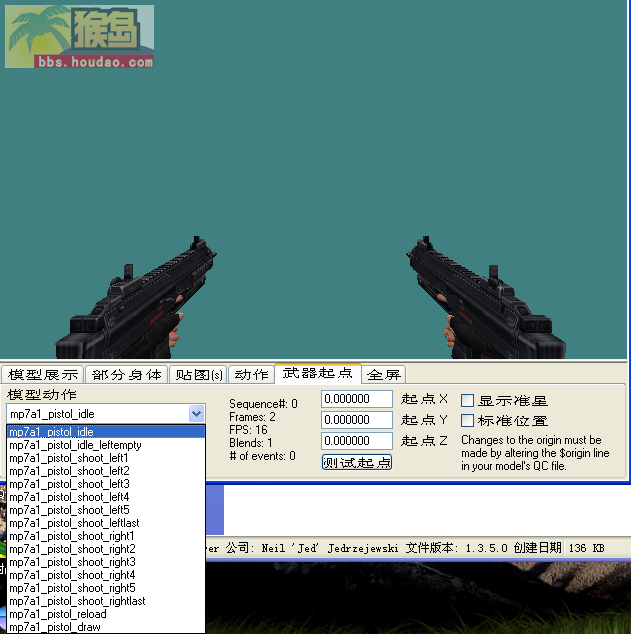Choose mp7a1_pistol_shoot_leftlast entry
Image resolution: width=631 pixels, height=634 pixels.
(106, 523)
